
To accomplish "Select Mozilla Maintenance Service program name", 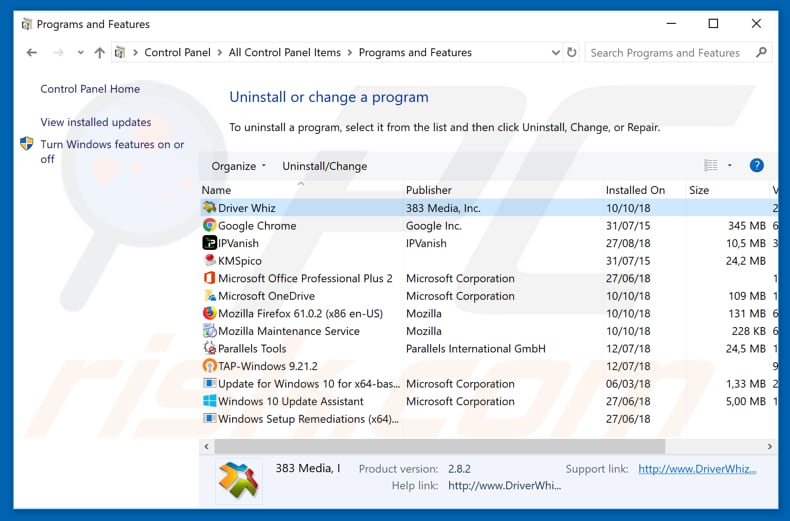I will click(x=289, y=331).
